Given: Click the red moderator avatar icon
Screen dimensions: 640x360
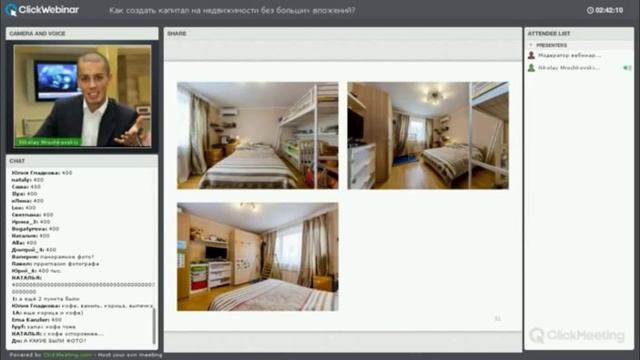Looking at the screenshot, I should [531, 55].
